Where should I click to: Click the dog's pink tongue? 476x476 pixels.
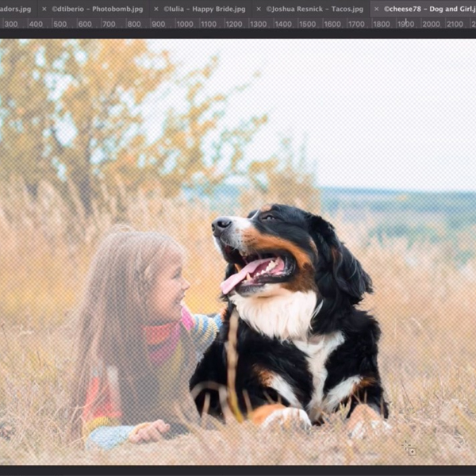238,278
